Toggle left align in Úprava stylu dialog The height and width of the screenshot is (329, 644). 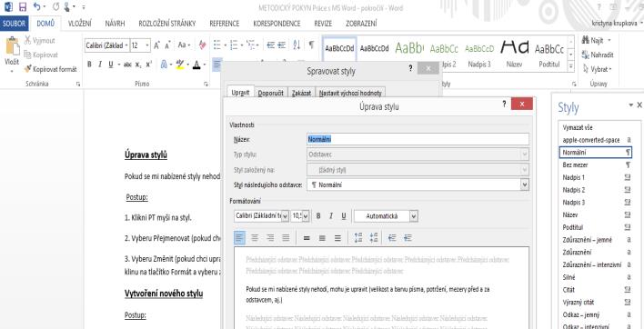[x=240, y=238]
